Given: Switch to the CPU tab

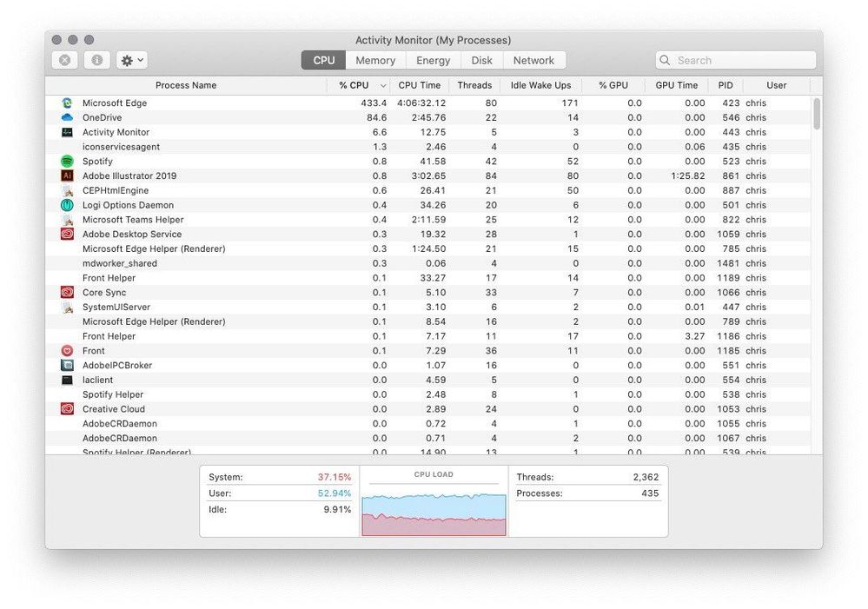Looking at the screenshot, I should [324, 60].
